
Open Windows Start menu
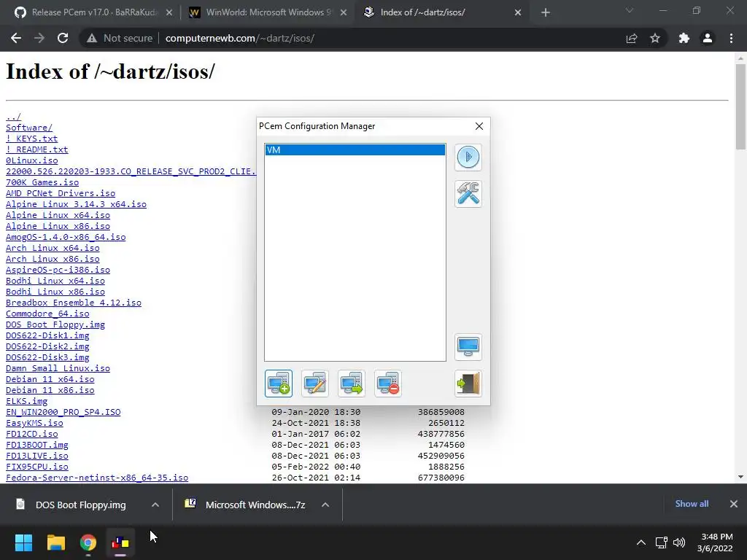coord(23,542)
